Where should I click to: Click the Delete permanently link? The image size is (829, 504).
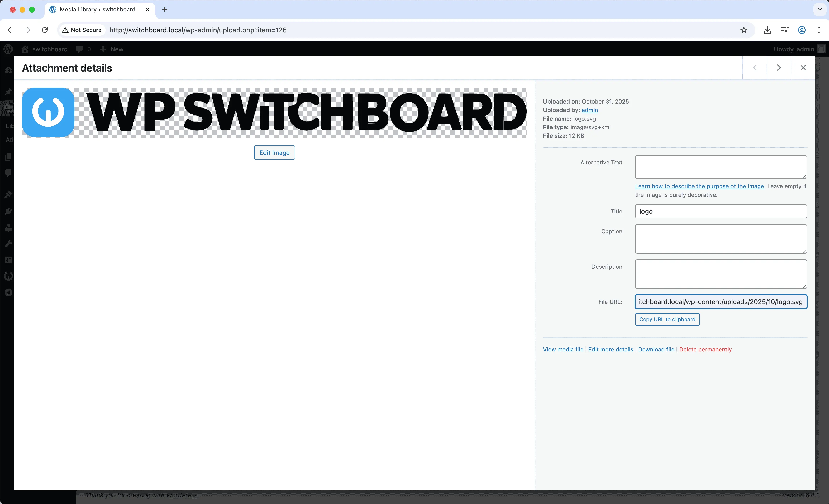pos(705,349)
